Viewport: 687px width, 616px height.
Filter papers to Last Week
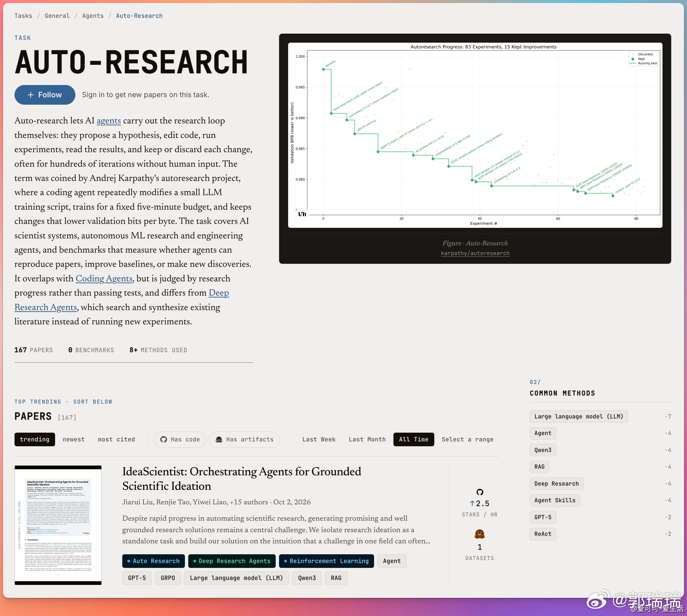coord(319,439)
